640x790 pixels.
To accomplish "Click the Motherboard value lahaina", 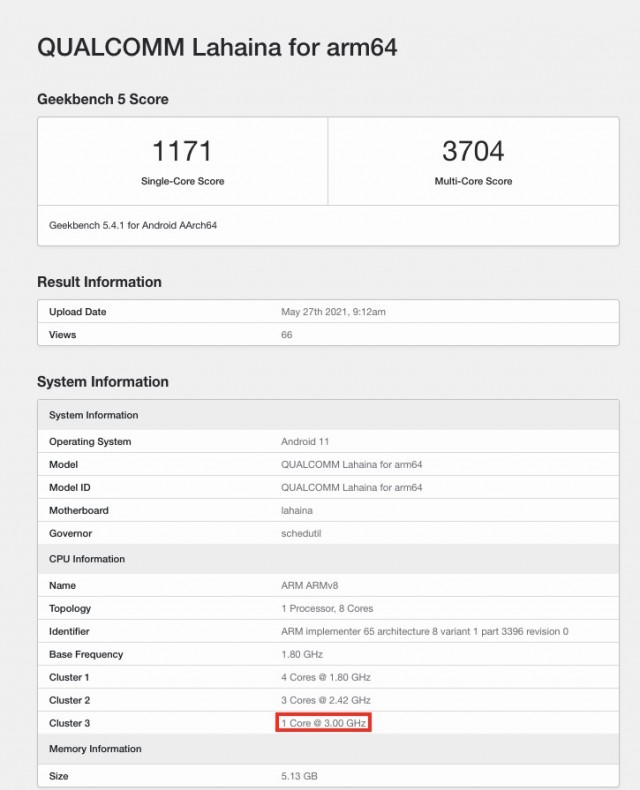I will (296, 511).
